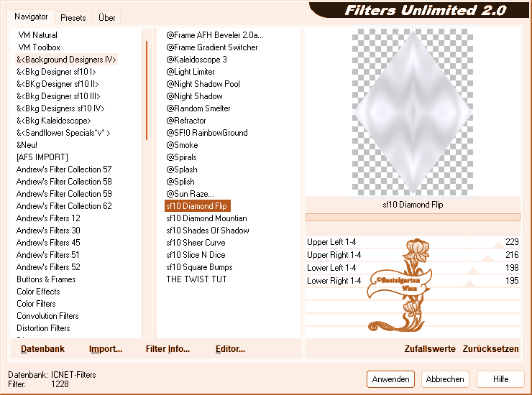Show Filter Info...
This screenshot has width=532, height=395.
(x=168, y=349)
